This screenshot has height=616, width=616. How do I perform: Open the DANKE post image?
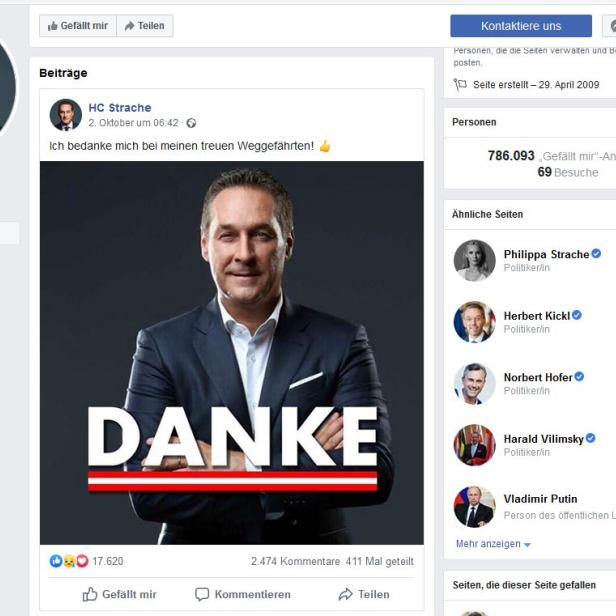[x=232, y=353]
